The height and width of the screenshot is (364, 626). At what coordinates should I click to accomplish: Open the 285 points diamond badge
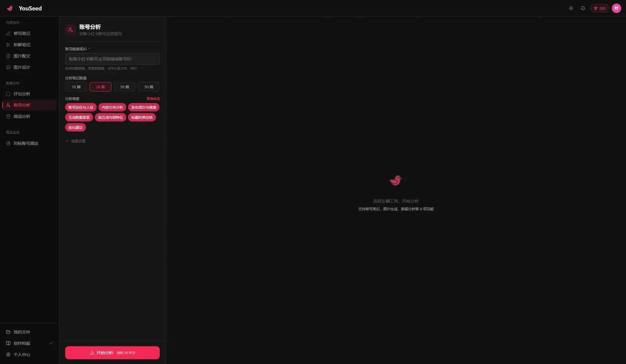[599, 8]
